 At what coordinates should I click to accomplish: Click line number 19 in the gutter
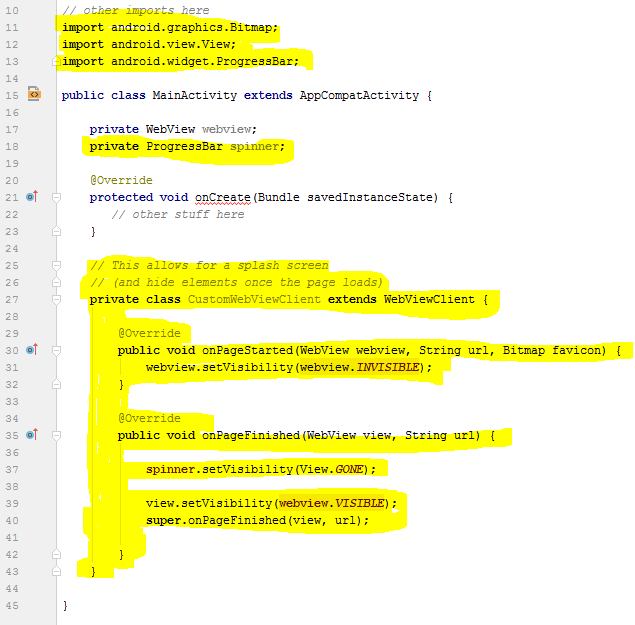12,163
